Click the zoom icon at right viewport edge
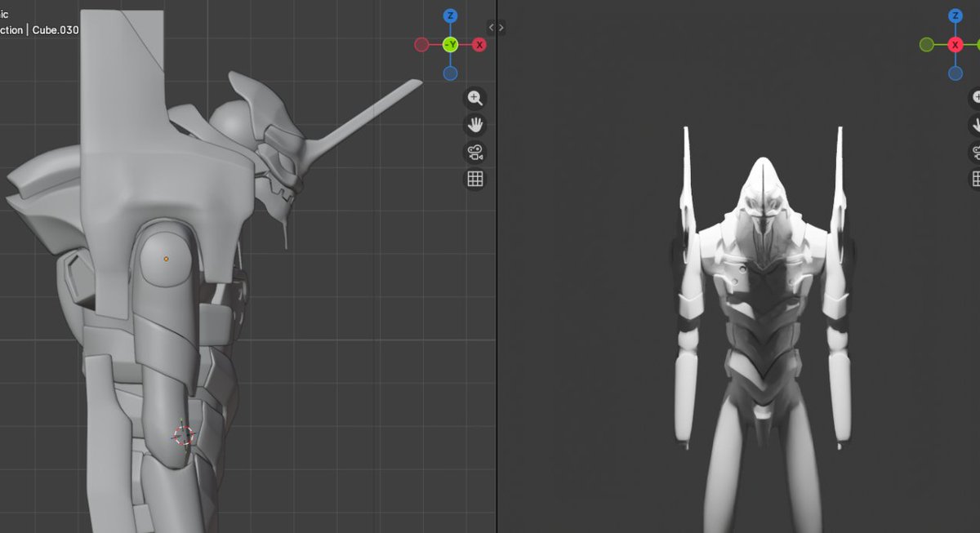Viewport: 980px width, 533px height. (975, 99)
